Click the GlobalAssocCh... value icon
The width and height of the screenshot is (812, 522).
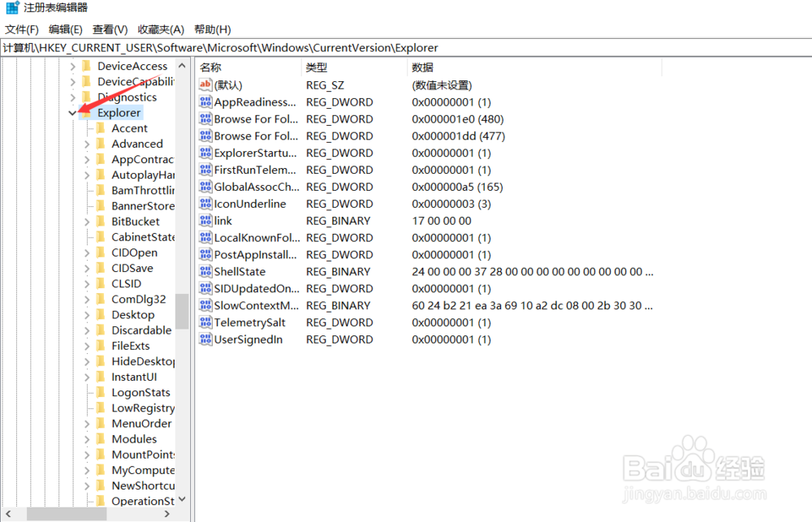(x=205, y=187)
